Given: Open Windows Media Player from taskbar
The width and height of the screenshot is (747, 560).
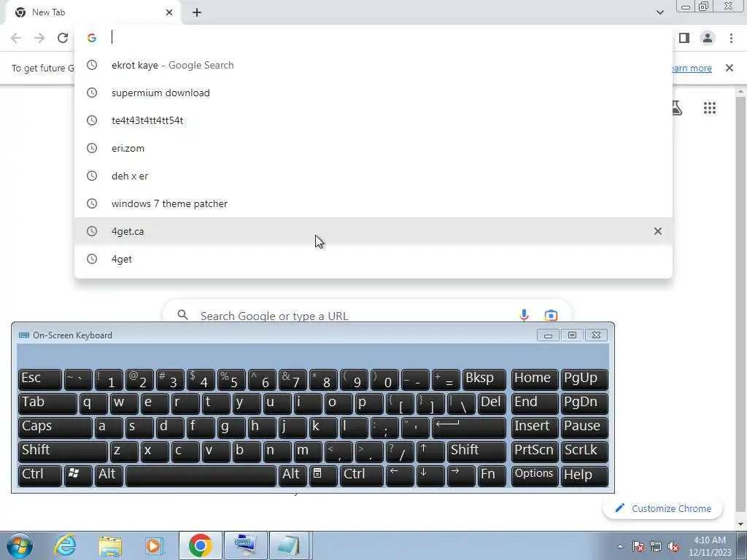Looking at the screenshot, I should (x=154, y=545).
